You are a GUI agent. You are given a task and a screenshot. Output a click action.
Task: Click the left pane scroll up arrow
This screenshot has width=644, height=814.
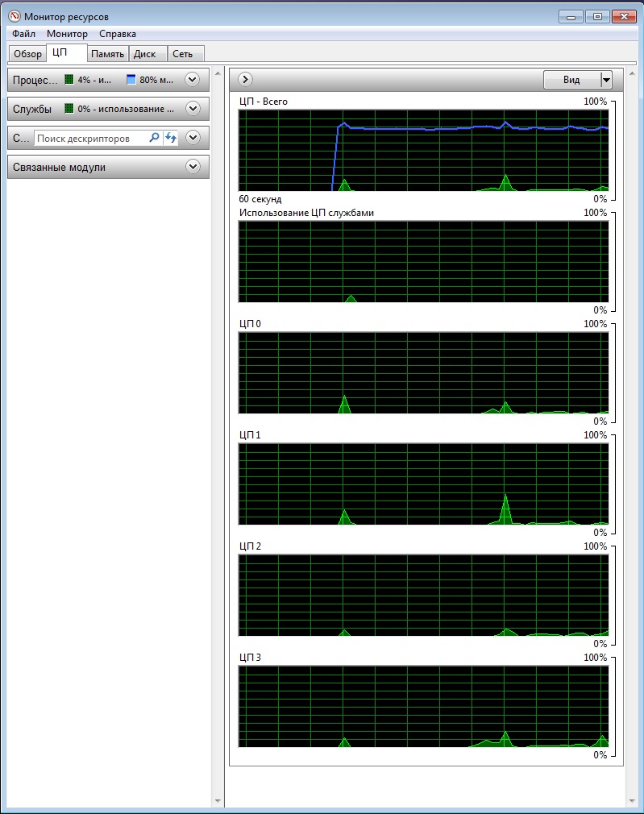tap(218, 73)
